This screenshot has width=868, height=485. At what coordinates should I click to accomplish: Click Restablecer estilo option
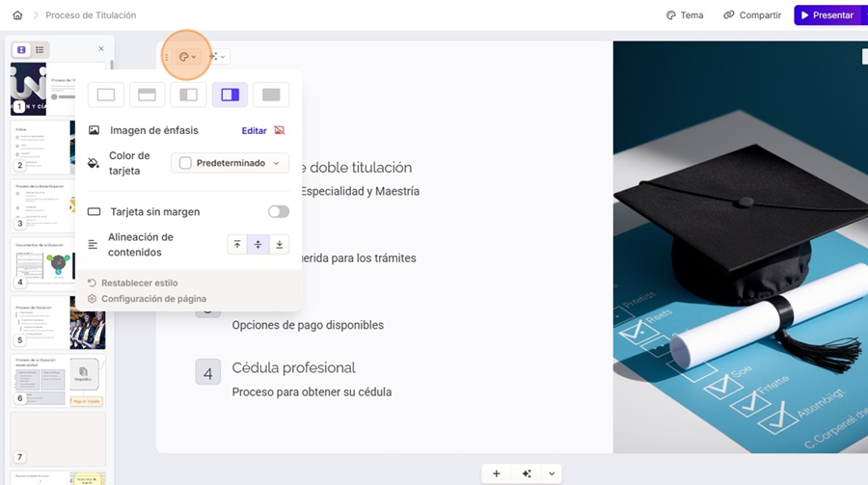click(x=138, y=283)
